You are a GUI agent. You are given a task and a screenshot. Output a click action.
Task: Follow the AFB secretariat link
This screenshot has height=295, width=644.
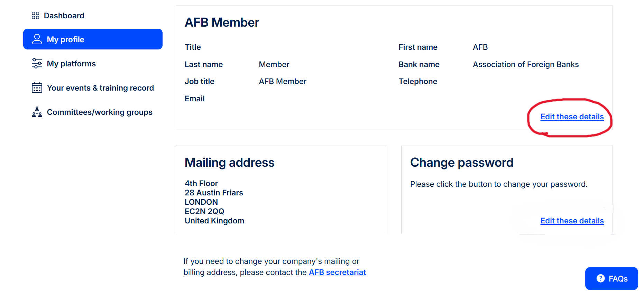337,273
